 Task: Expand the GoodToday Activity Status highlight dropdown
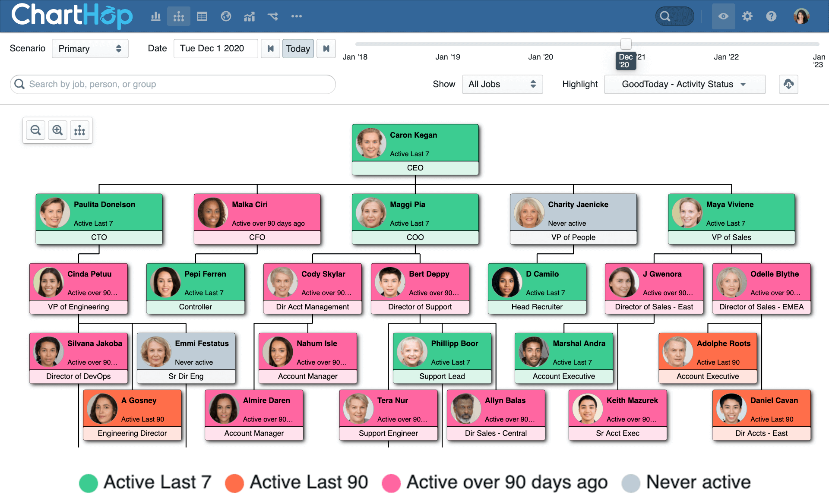pyautogui.click(x=684, y=84)
